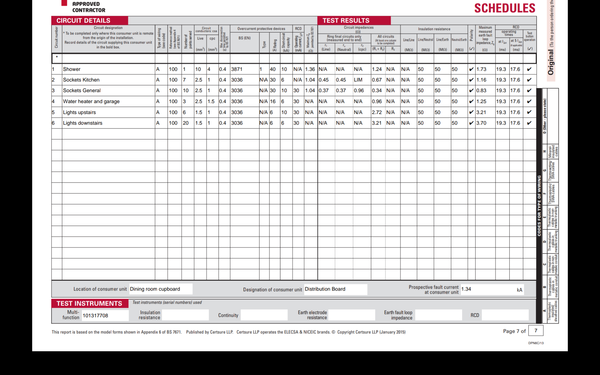Click the Location of consumer unit field

161,289
